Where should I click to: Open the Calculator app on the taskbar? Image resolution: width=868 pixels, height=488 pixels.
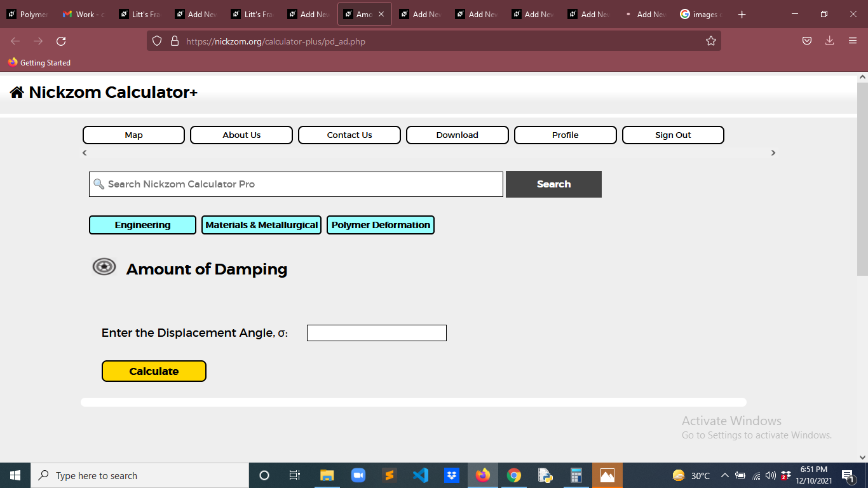(576, 475)
